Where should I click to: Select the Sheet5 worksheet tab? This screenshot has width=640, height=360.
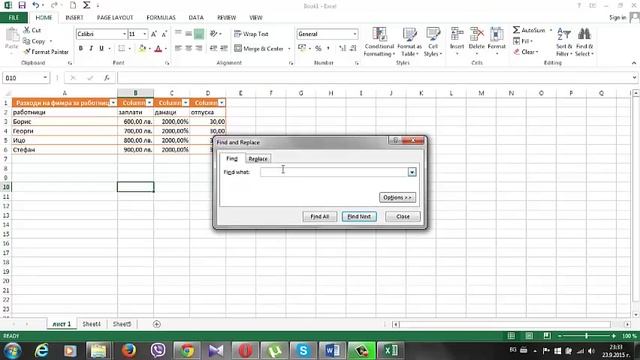[122, 324]
